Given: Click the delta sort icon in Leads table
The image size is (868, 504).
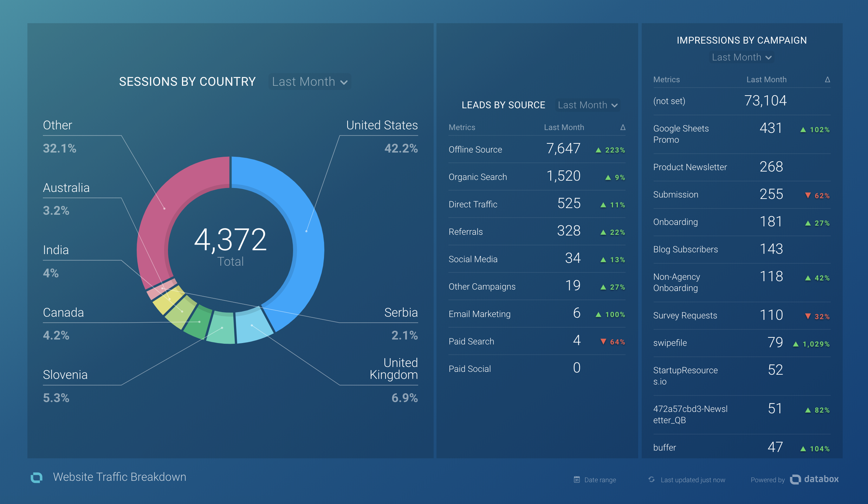Looking at the screenshot, I should click(623, 127).
